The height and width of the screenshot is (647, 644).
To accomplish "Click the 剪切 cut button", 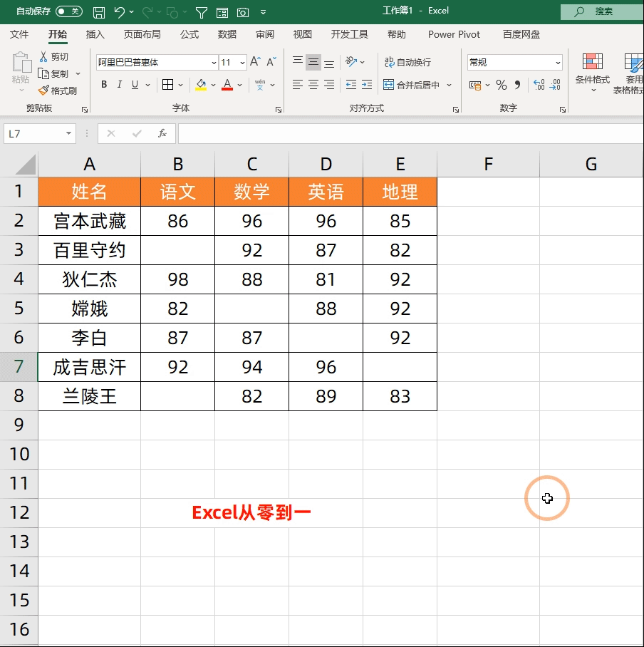I will (53, 56).
